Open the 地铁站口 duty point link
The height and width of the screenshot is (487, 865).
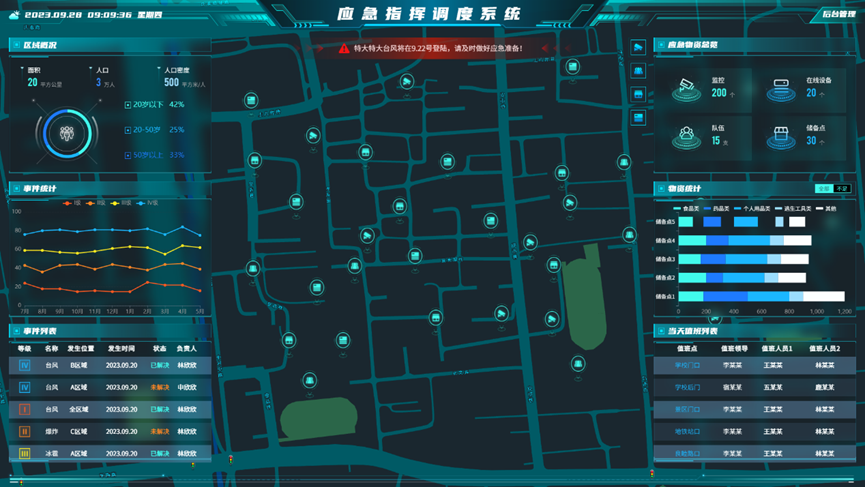tap(687, 431)
